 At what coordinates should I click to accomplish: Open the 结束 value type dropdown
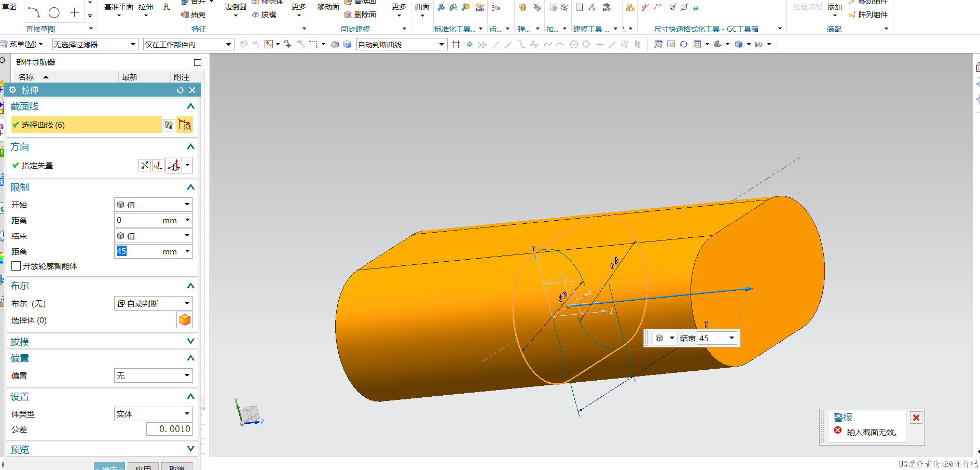point(154,236)
